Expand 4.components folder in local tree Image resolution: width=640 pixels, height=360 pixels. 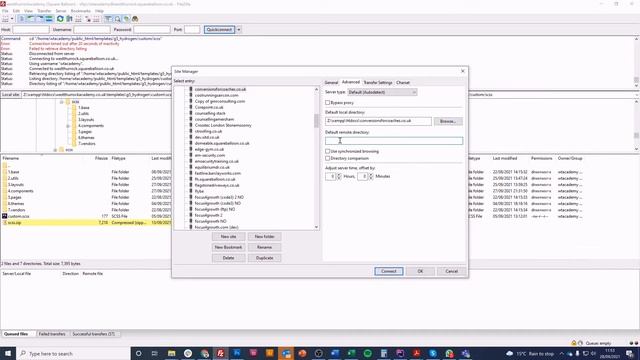[x=68, y=126]
